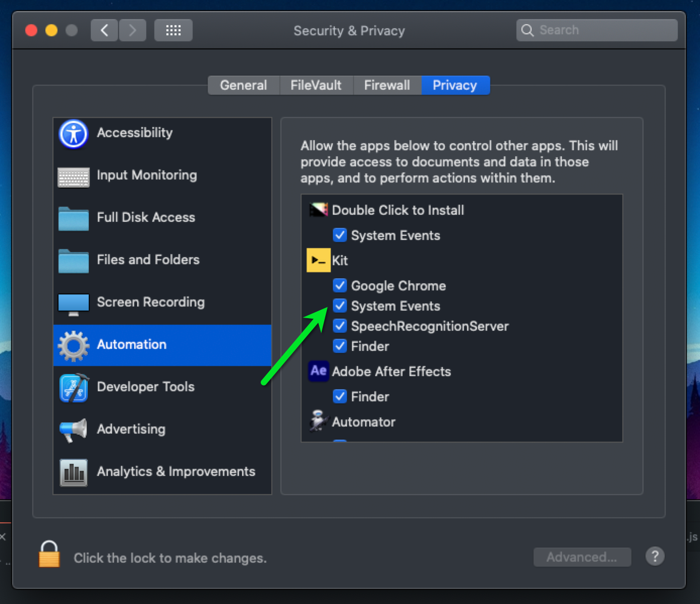Select Screen Recording label

151,302
